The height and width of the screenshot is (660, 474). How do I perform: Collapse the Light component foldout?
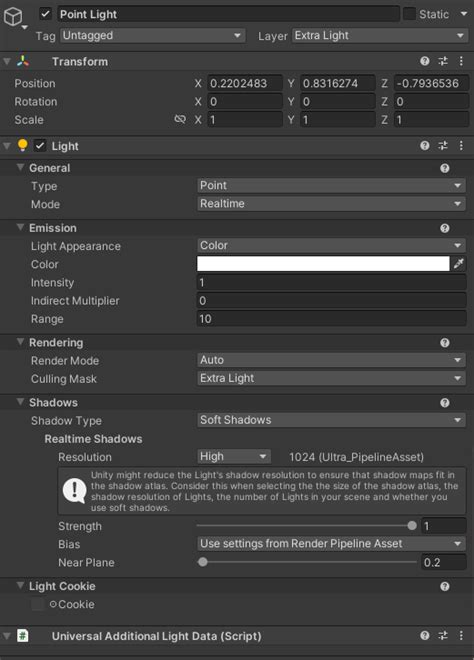pyautogui.click(x=7, y=146)
